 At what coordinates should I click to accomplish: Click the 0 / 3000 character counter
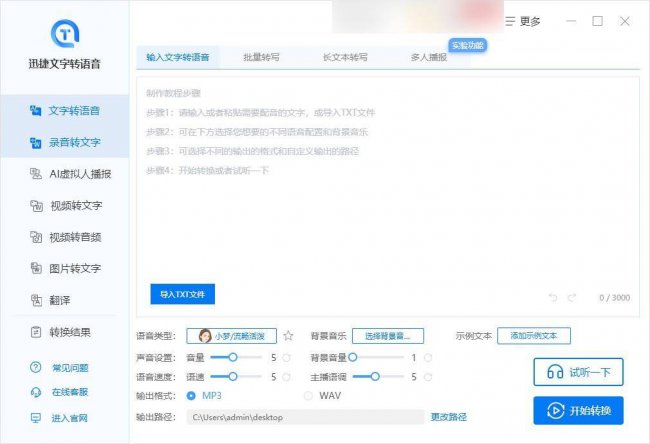click(614, 298)
